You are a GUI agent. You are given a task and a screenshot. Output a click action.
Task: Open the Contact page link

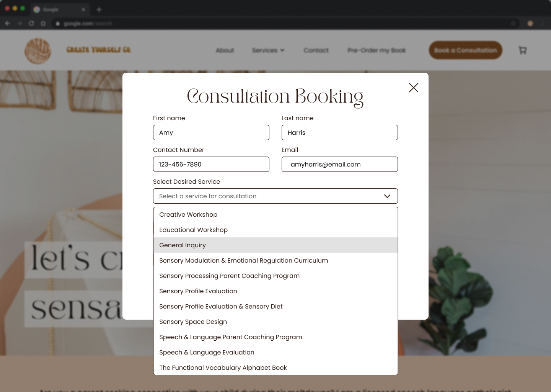pyautogui.click(x=316, y=50)
